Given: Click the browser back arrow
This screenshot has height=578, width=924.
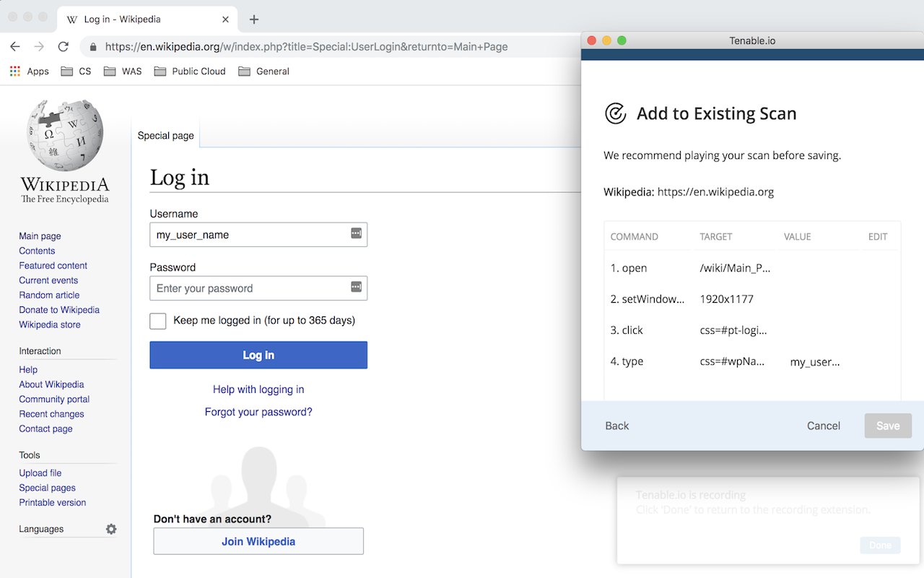Looking at the screenshot, I should point(15,46).
